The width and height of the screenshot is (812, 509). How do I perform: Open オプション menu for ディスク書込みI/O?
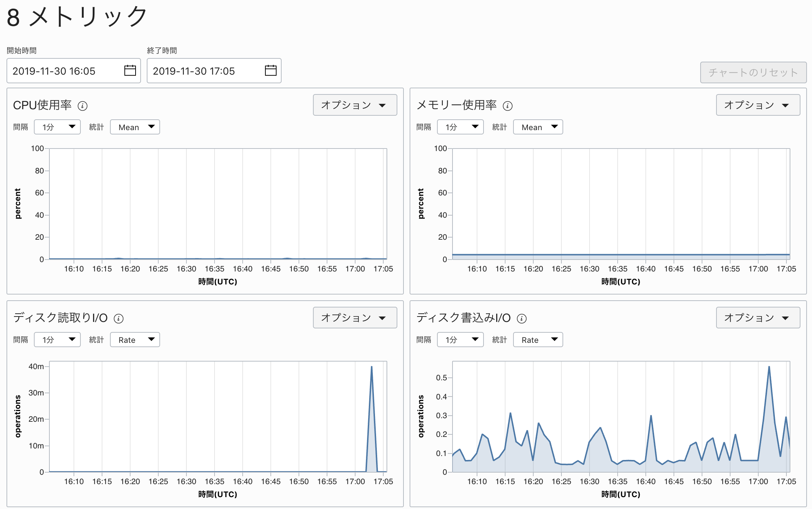coord(758,318)
